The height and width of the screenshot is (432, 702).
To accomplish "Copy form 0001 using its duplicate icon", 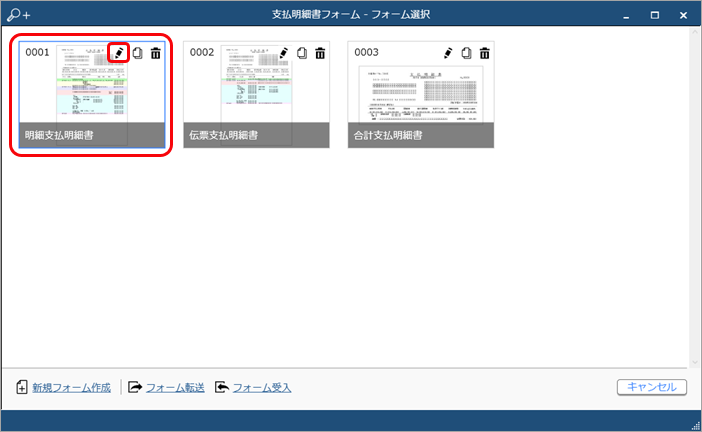I will point(137,53).
